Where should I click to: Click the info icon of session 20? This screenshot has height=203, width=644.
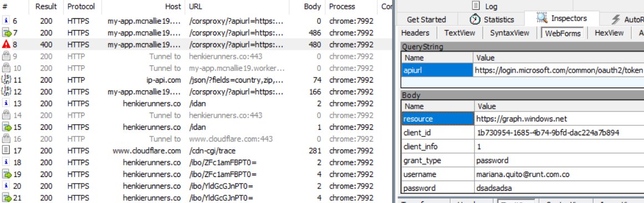[6, 186]
